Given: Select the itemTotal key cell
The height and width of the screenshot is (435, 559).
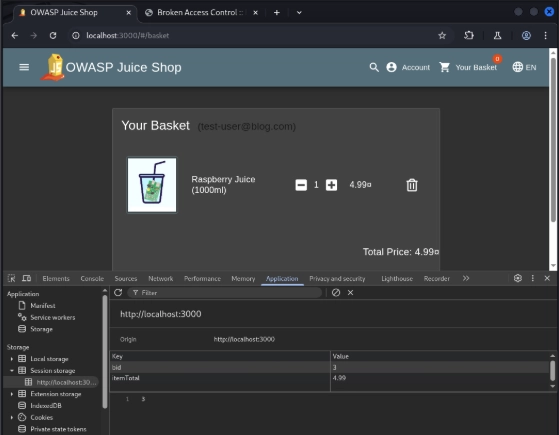Looking at the screenshot, I should 220,378.
